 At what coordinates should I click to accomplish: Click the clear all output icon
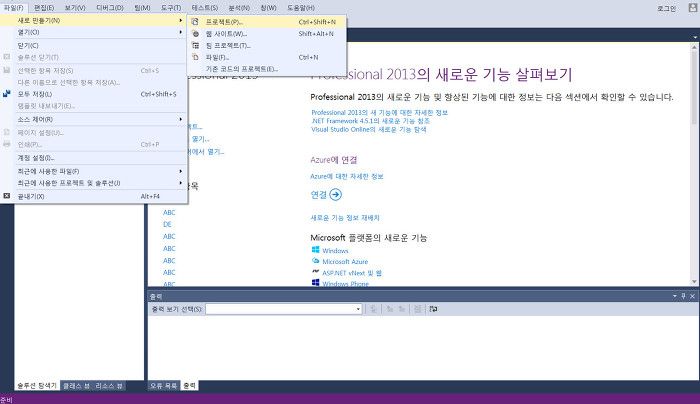[417, 309]
